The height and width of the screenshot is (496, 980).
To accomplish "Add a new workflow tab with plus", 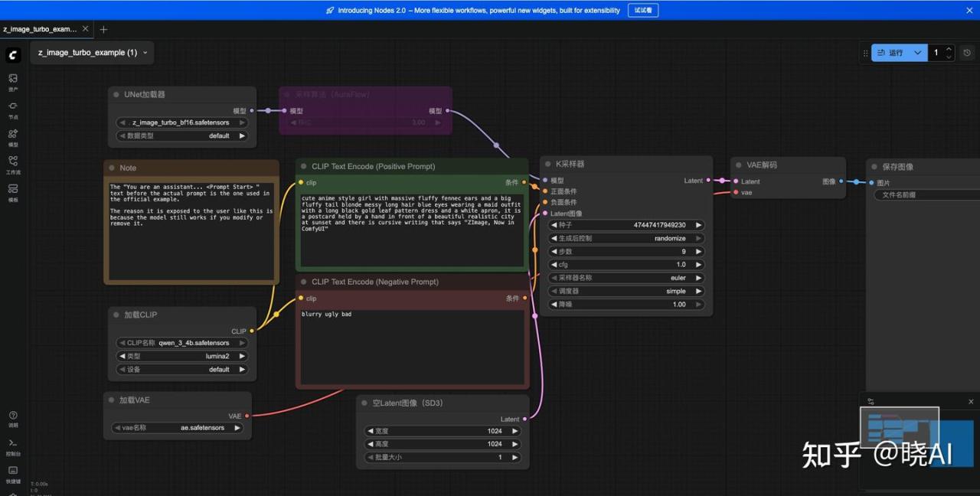I will coord(104,29).
